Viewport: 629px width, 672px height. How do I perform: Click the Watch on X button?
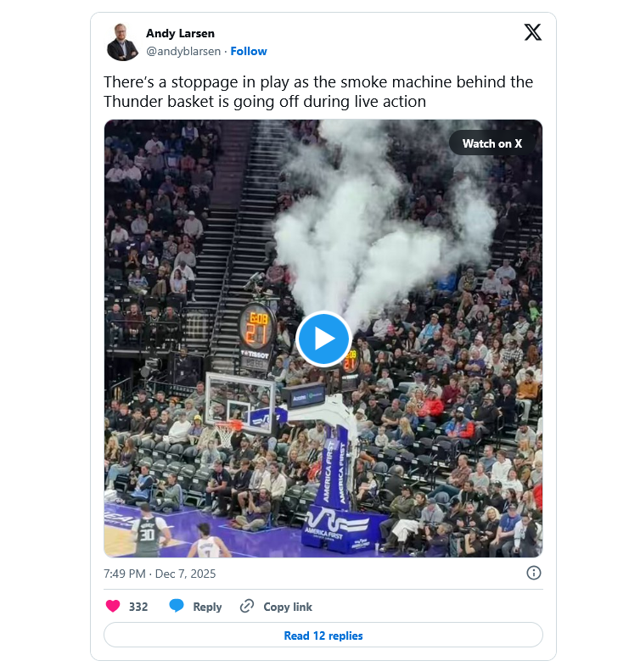(491, 143)
